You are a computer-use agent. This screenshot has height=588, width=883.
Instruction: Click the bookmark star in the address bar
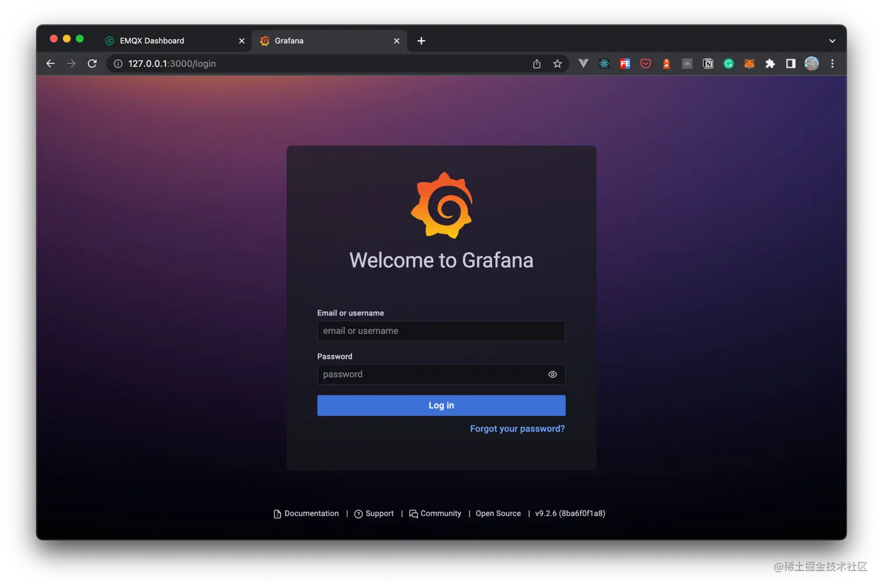pos(557,64)
